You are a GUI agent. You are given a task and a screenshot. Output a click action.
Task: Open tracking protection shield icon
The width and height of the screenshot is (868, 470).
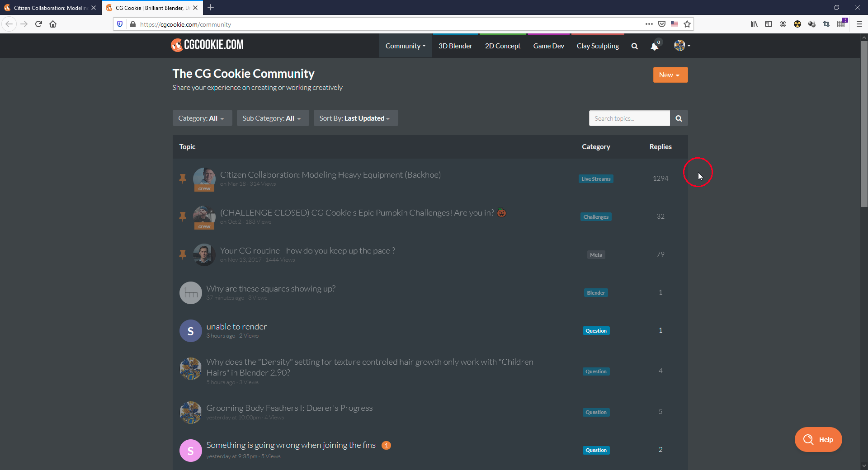point(120,24)
